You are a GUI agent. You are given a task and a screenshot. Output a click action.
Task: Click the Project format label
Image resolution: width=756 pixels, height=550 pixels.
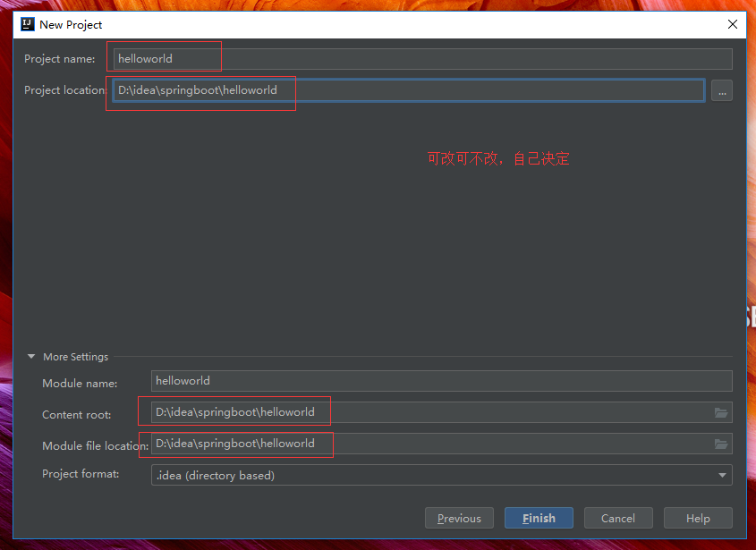tap(81, 474)
